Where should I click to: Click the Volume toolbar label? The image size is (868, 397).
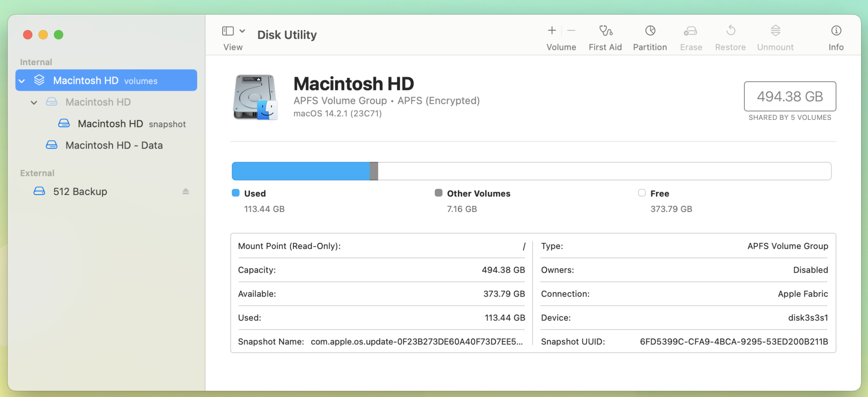tap(561, 47)
